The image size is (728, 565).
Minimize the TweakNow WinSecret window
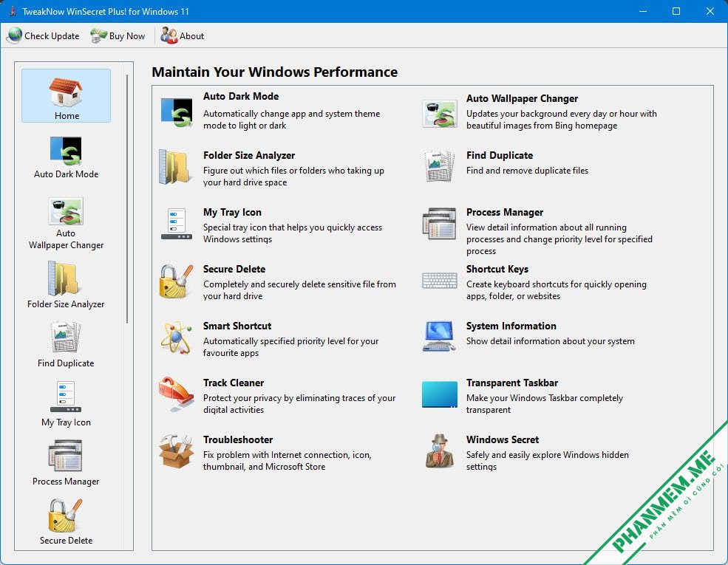pyautogui.click(x=642, y=11)
